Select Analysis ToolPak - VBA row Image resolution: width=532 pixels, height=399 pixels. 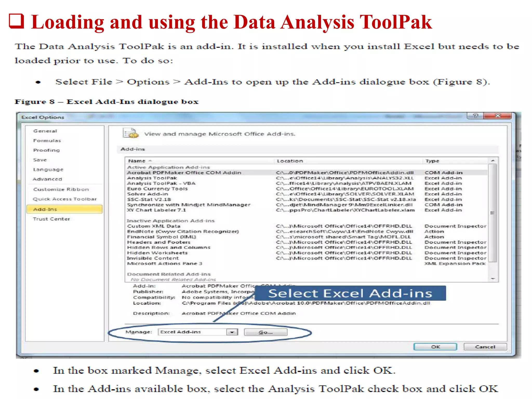(x=307, y=183)
